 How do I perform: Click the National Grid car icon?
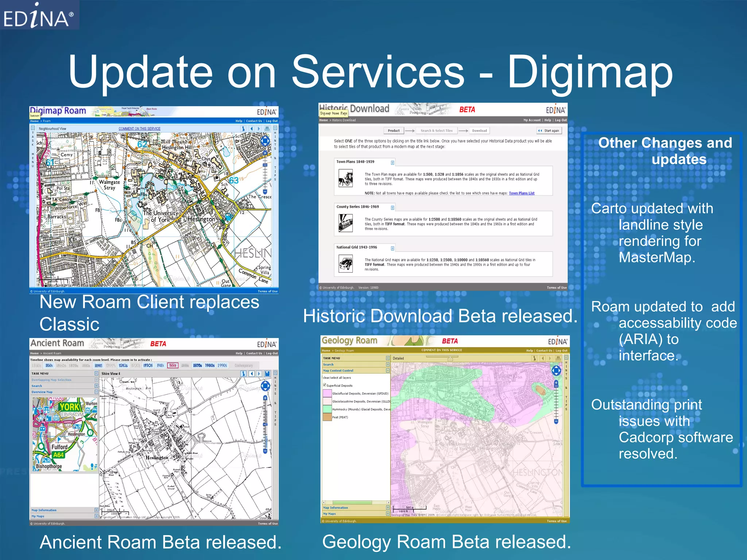345,264
